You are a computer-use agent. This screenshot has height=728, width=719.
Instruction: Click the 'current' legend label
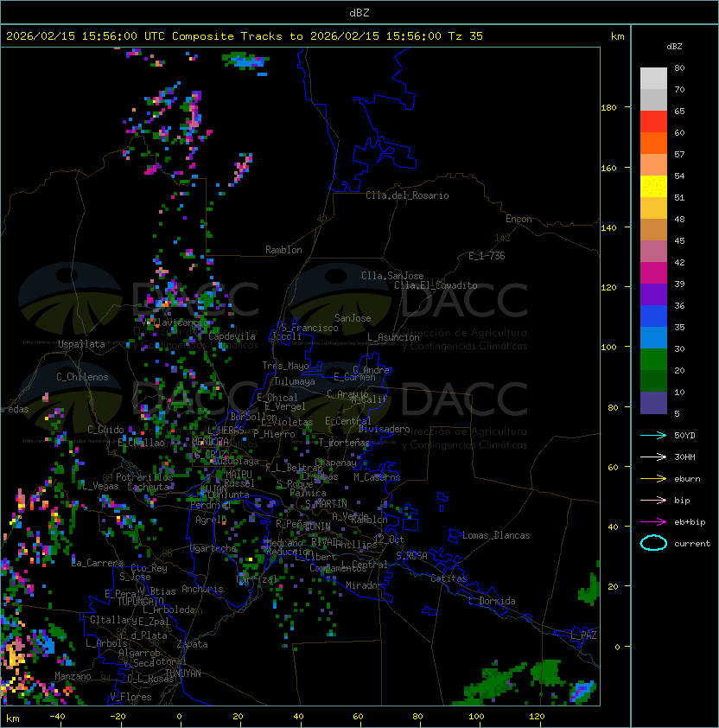(x=692, y=544)
